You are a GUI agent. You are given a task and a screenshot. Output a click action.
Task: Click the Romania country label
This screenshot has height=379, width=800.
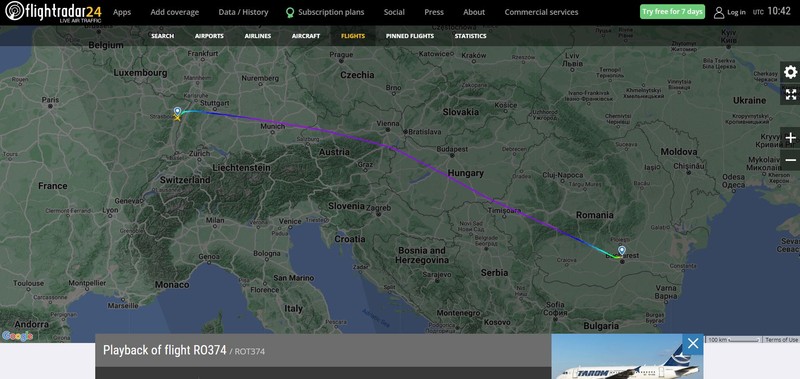pos(594,215)
